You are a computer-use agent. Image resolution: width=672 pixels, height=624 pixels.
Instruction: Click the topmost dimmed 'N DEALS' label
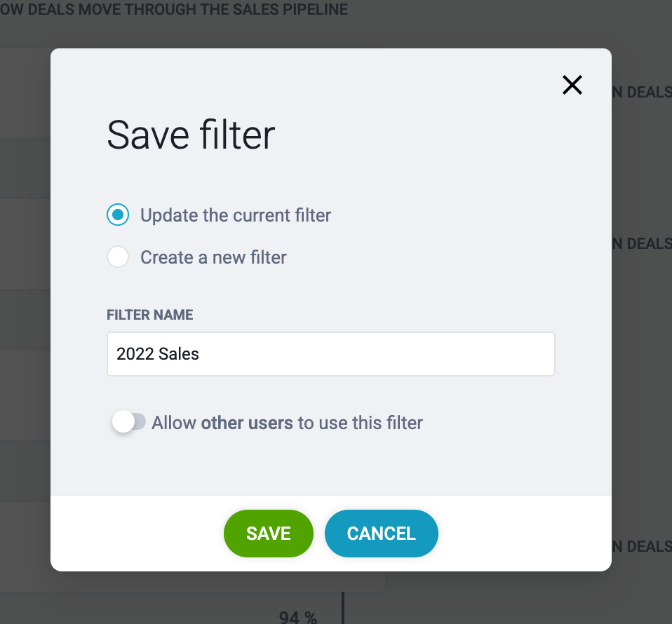click(642, 92)
